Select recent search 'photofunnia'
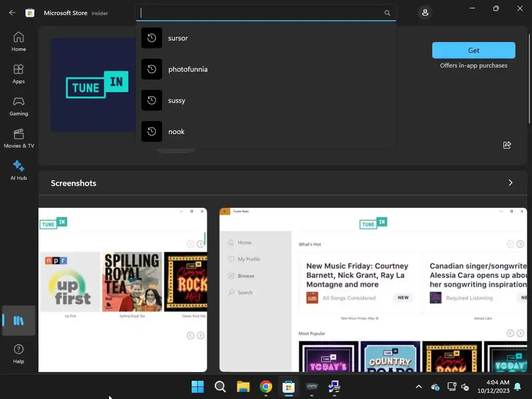Viewport: 532px width, 399px height. point(266,69)
